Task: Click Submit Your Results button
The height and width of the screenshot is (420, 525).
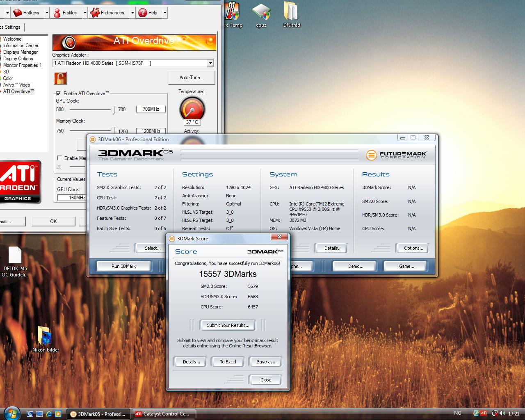Action: (x=228, y=325)
